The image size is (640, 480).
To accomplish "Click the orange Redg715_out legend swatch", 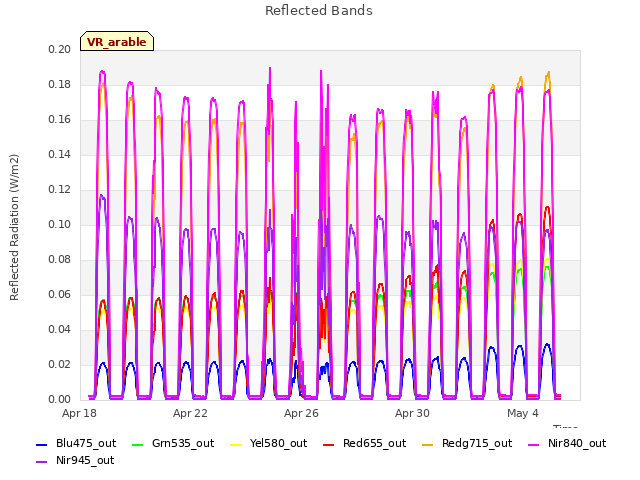I will tap(428, 444).
